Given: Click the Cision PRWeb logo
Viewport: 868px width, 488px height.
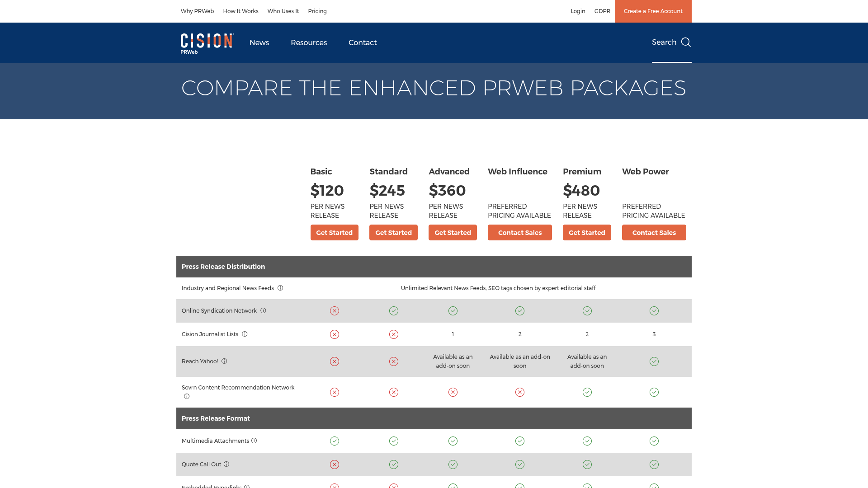Looking at the screenshot, I should click(207, 43).
